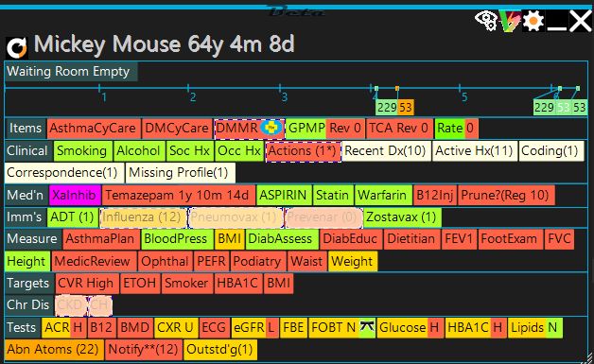This screenshot has width=594, height=364.
Task: Open the DMCyCare item
Action: tap(177, 129)
